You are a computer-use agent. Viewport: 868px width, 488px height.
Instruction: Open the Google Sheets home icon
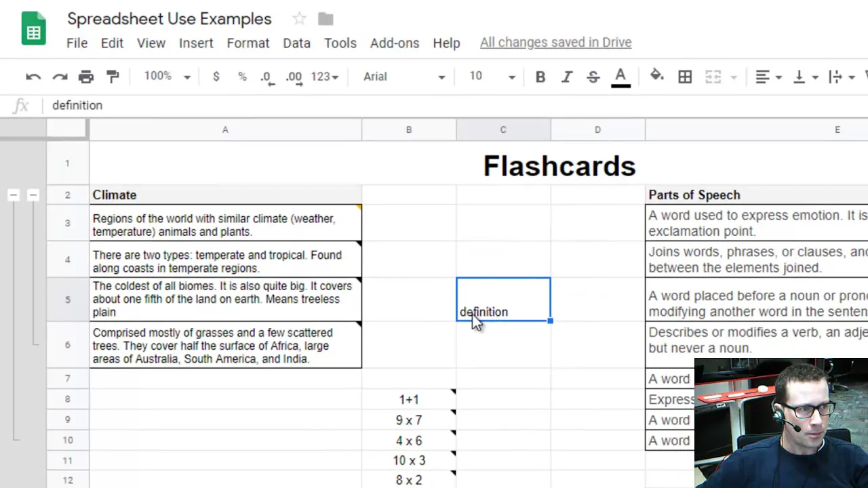[x=33, y=30]
